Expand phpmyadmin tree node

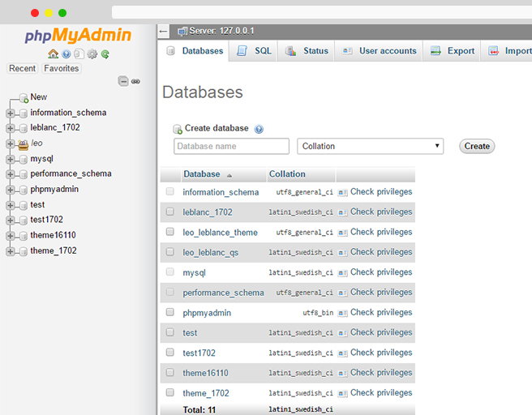[11, 190]
